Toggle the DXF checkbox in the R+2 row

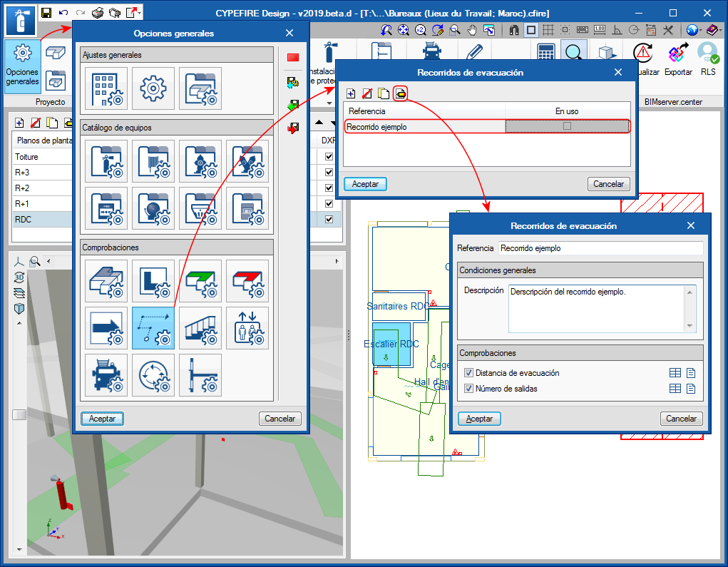pos(329,188)
